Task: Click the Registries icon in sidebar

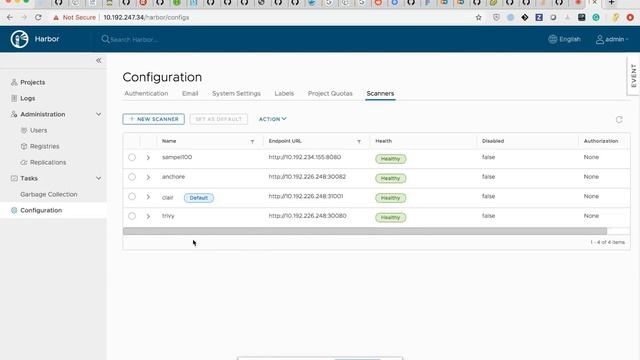Action: [x=24, y=146]
